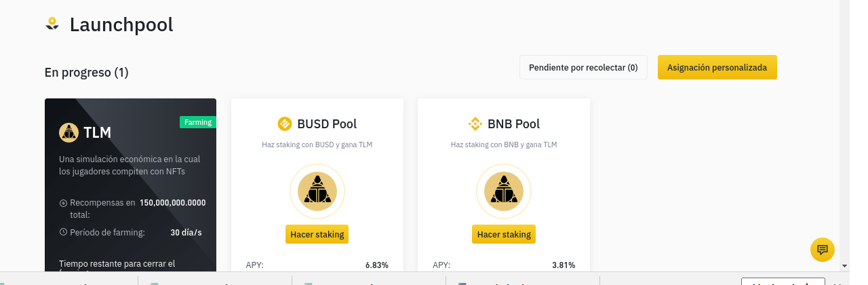Click the large TLM emblem in BUSD Pool card
The image size is (868, 285).
pos(317,192)
